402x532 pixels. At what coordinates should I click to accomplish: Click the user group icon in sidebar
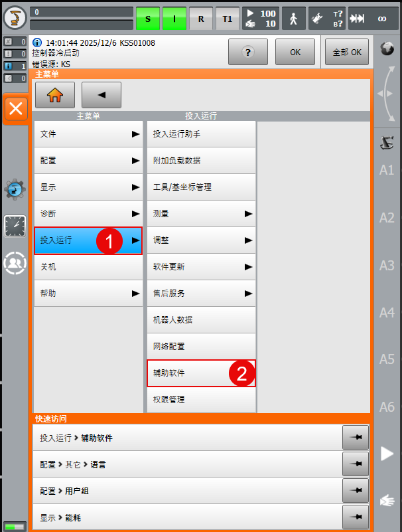click(x=15, y=263)
